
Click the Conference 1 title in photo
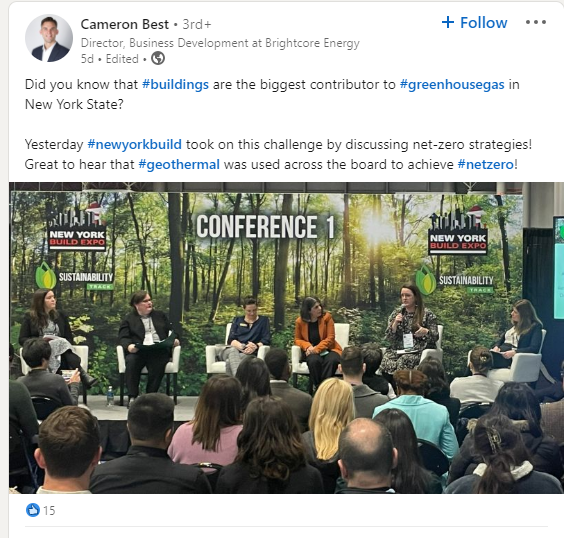click(265, 227)
